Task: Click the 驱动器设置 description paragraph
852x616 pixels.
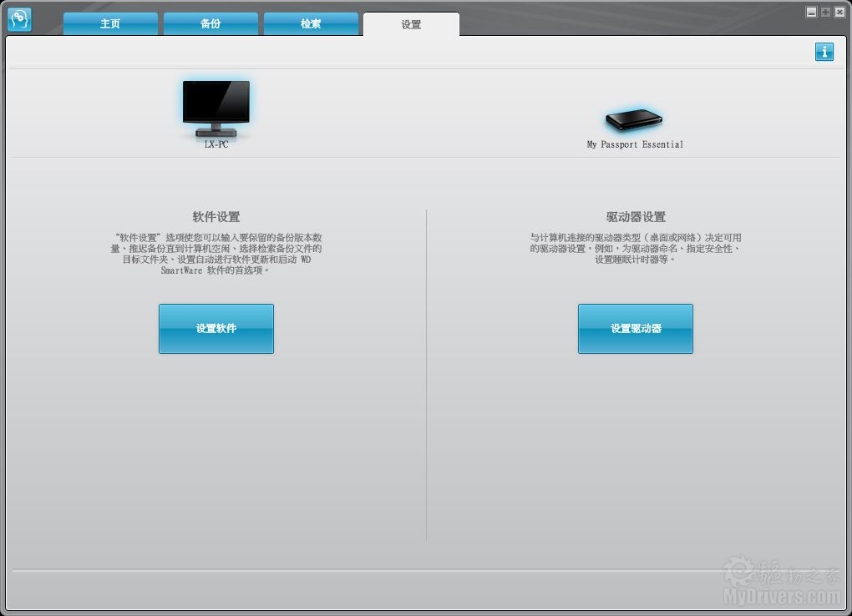Action: click(x=636, y=249)
